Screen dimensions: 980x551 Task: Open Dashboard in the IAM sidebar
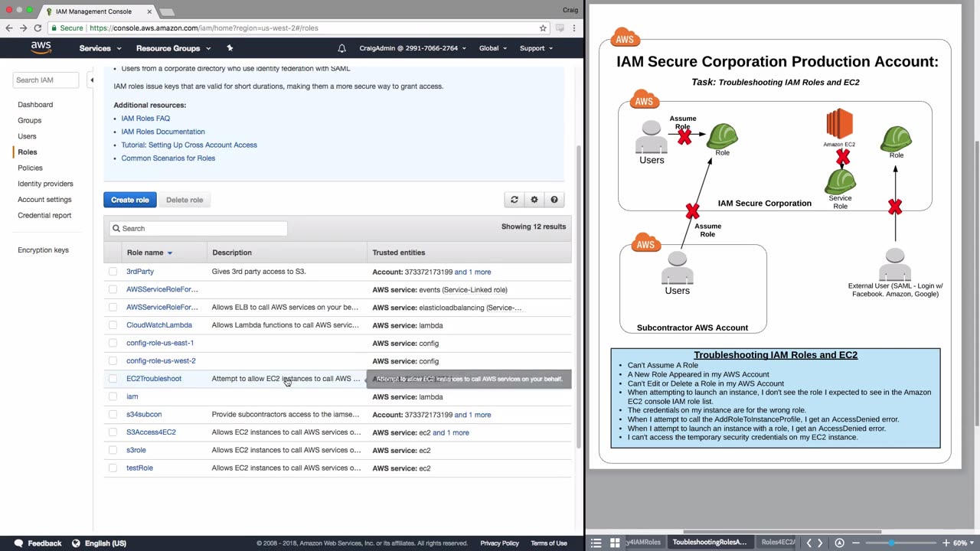(x=35, y=105)
